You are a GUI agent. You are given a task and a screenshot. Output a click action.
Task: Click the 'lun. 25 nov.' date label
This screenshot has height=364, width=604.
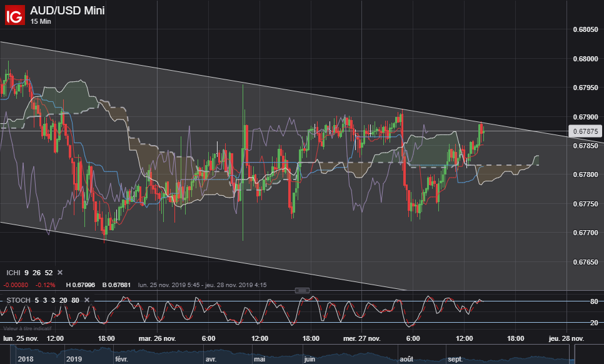click(21, 338)
